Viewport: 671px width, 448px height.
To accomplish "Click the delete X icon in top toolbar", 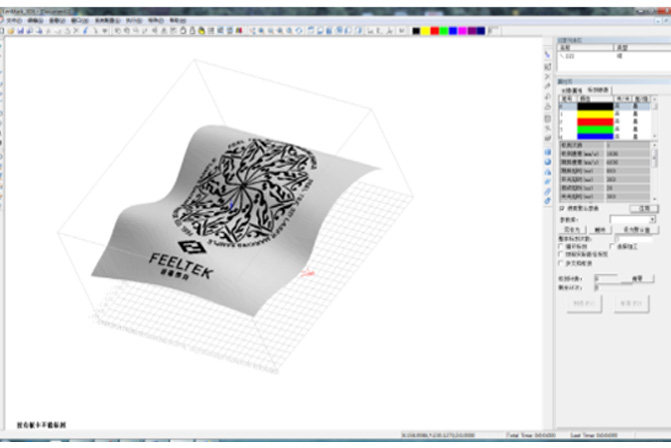I will tap(76, 31).
